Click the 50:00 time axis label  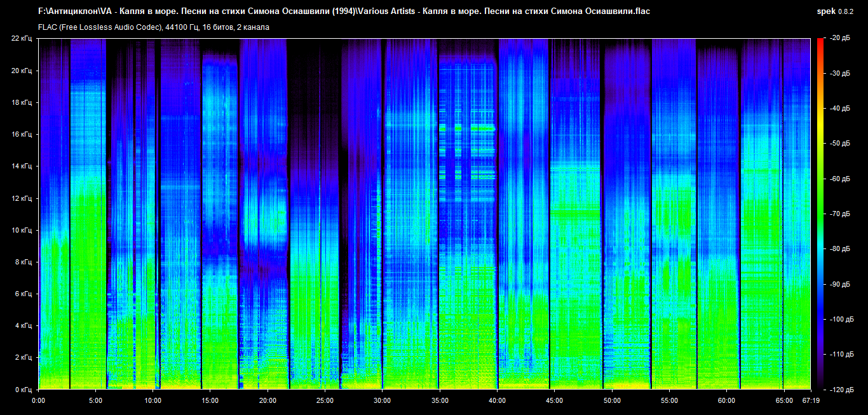[612, 400]
